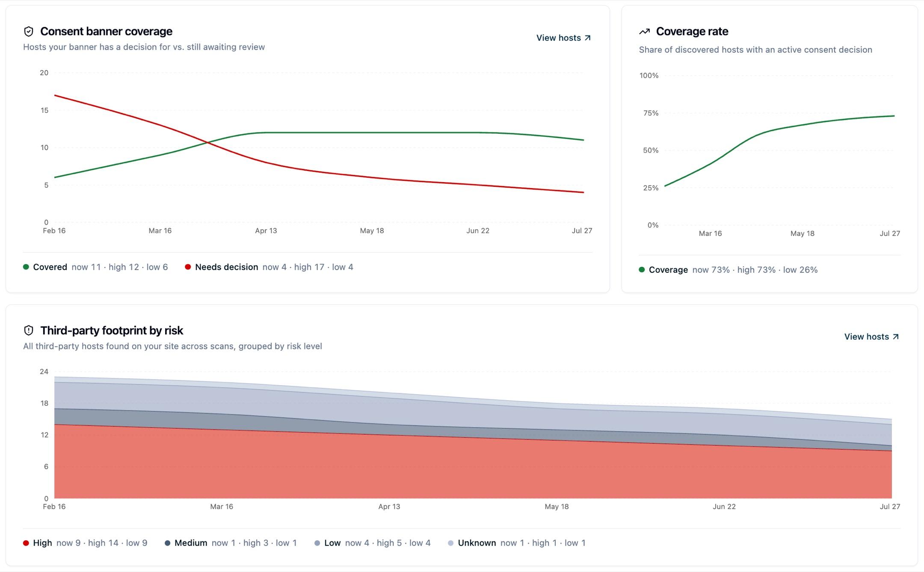Click 'now 4 · high 5 · low 4' stats
The height and width of the screenshot is (572, 924).
(x=388, y=543)
